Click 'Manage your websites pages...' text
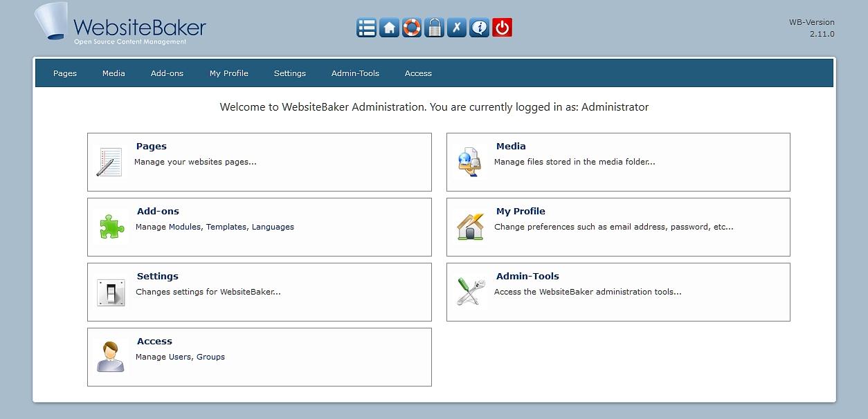 pyautogui.click(x=195, y=162)
